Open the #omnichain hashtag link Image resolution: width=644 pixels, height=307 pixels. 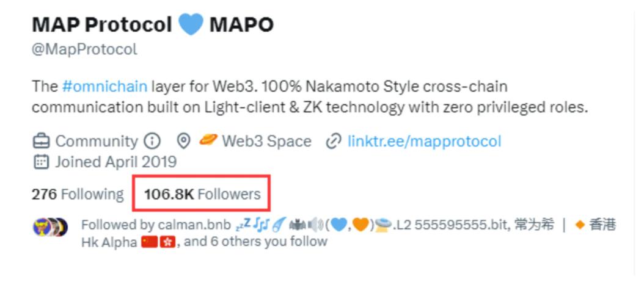[104, 86]
